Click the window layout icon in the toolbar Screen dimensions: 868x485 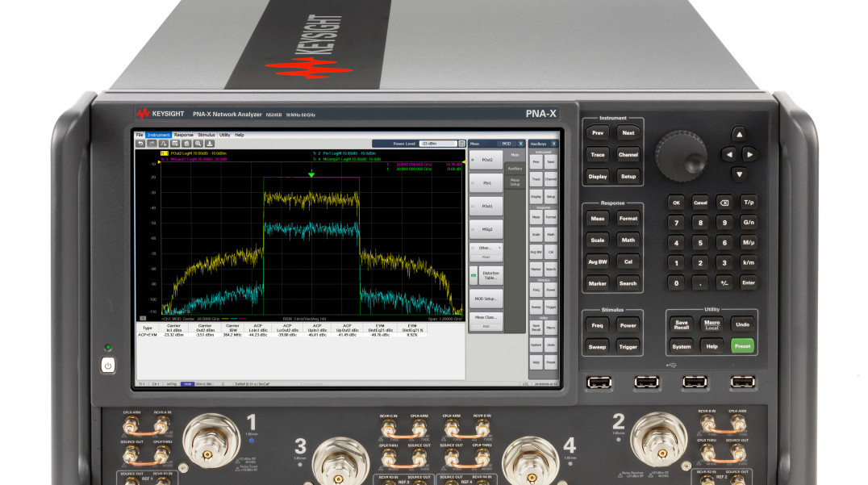click(x=175, y=144)
